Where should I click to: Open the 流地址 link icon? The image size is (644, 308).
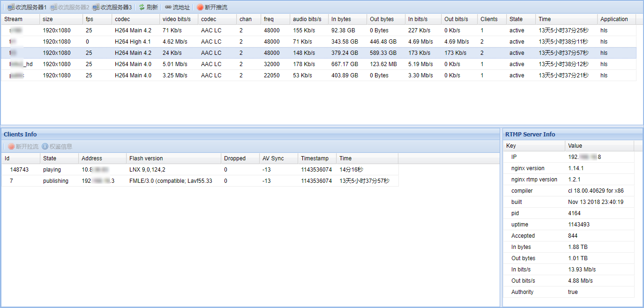168,8
